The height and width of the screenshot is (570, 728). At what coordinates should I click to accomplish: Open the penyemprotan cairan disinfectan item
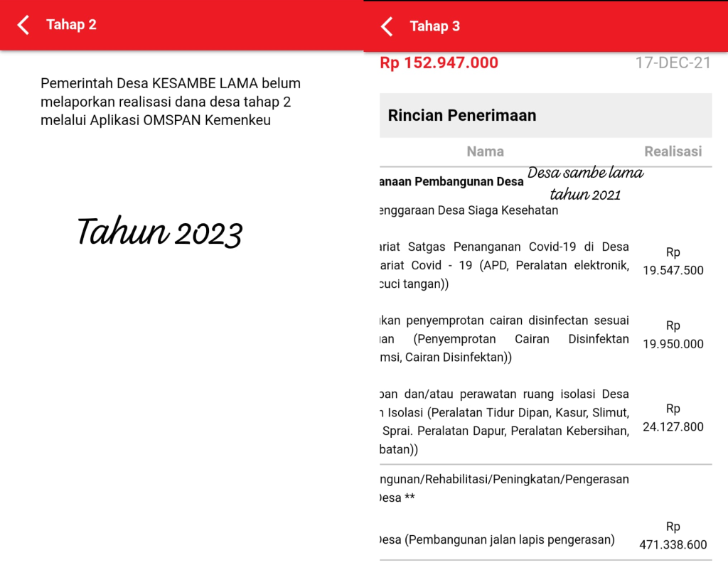pos(504,339)
